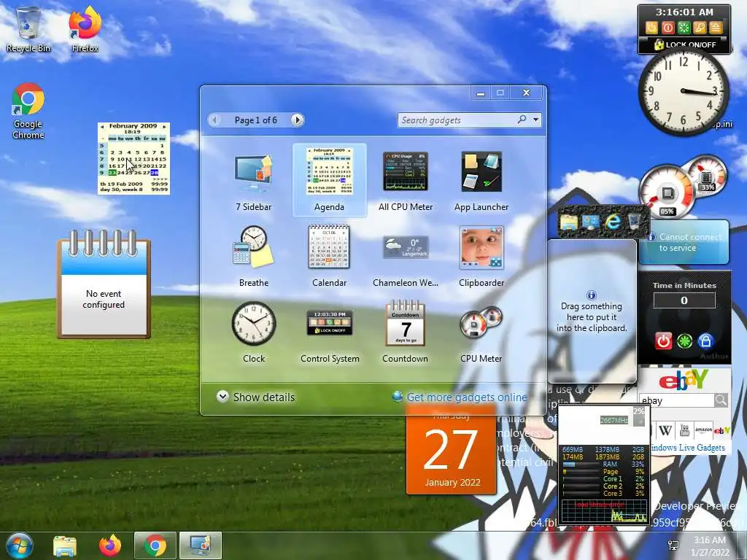Viewport: 747px width, 560px height.
Task: Click blue lock button in Time in Minutes gadget
Action: point(705,341)
